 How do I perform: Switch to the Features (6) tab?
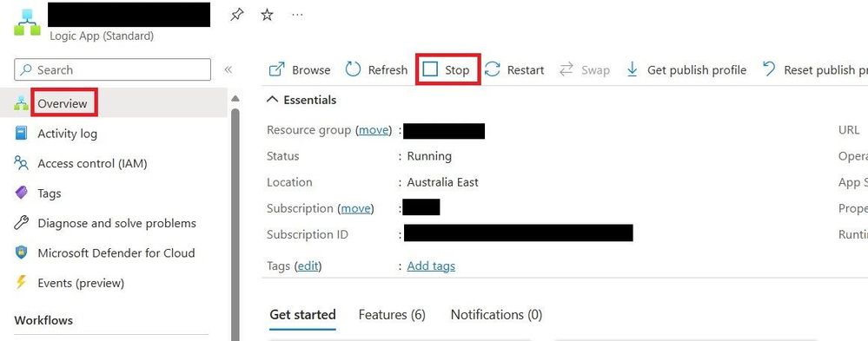tap(392, 315)
